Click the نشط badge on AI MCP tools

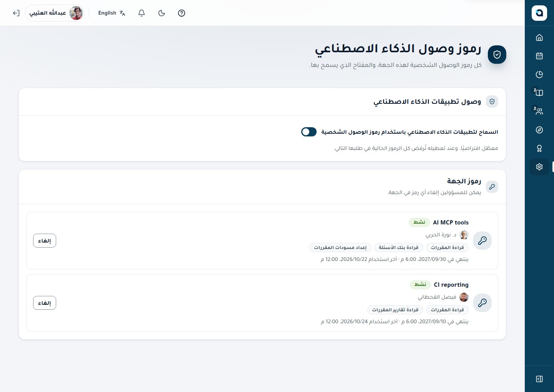pyautogui.click(x=419, y=222)
